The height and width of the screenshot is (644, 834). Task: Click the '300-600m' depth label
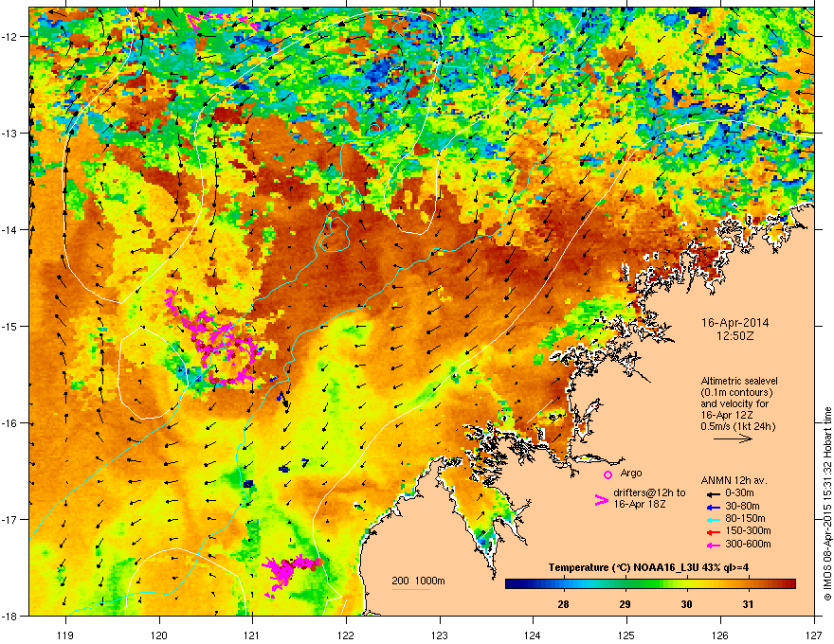pyautogui.click(x=748, y=544)
